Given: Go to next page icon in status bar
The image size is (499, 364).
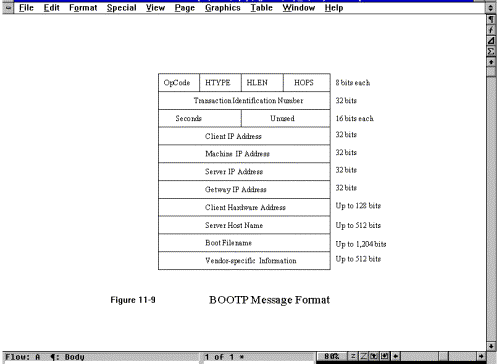Looking at the screenshot, I should tap(385, 356).
